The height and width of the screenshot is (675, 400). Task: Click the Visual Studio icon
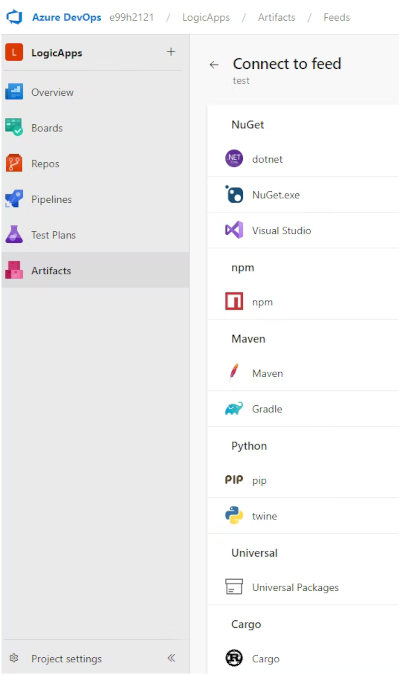click(x=234, y=230)
